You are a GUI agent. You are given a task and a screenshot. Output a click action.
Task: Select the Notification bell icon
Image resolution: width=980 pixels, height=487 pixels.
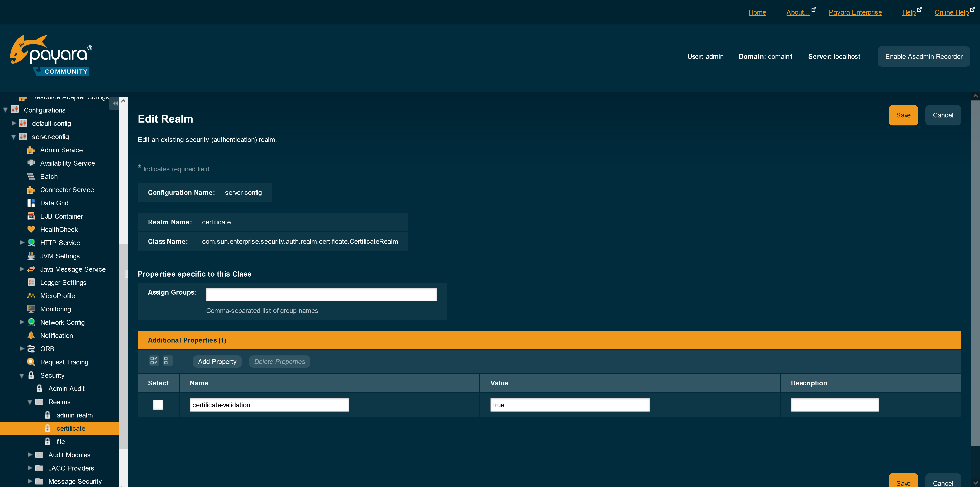(31, 335)
